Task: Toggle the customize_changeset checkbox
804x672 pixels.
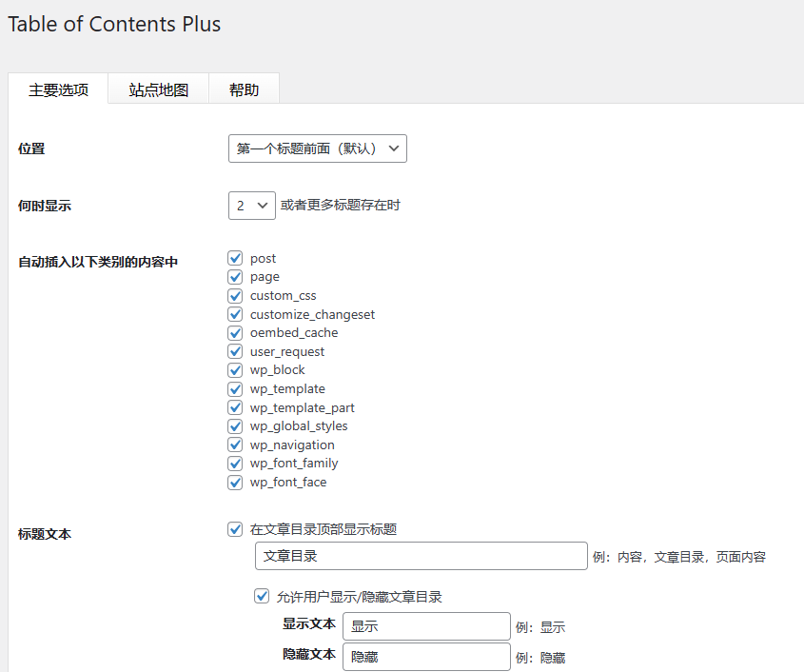Action: pos(235,314)
